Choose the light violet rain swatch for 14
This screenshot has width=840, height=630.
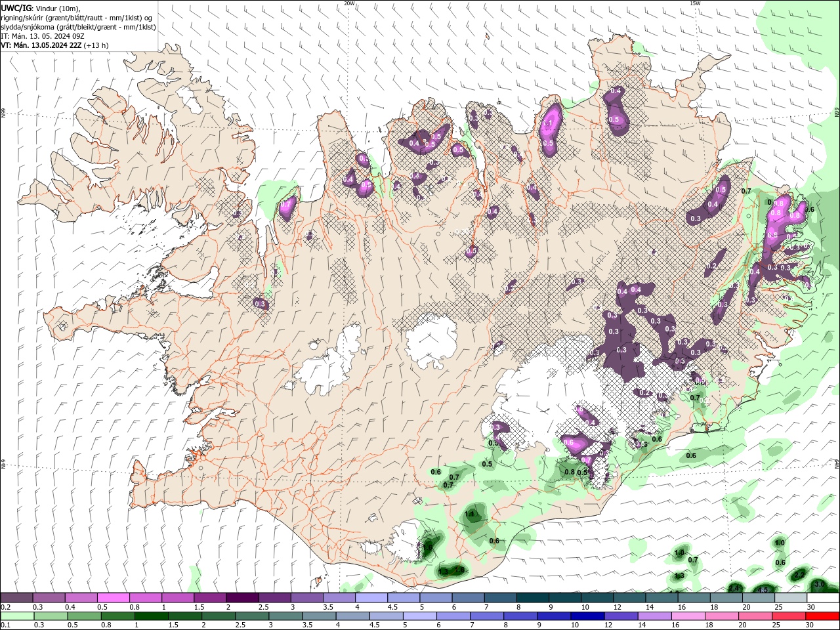(x=654, y=616)
